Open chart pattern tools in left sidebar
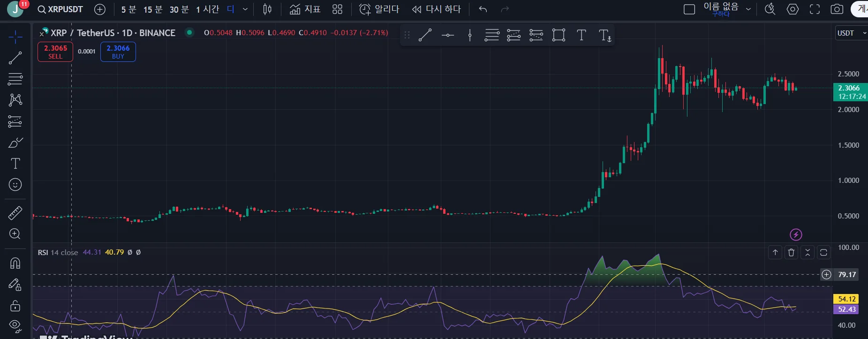The width and height of the screenshot is (868, 339). [15, 100]
